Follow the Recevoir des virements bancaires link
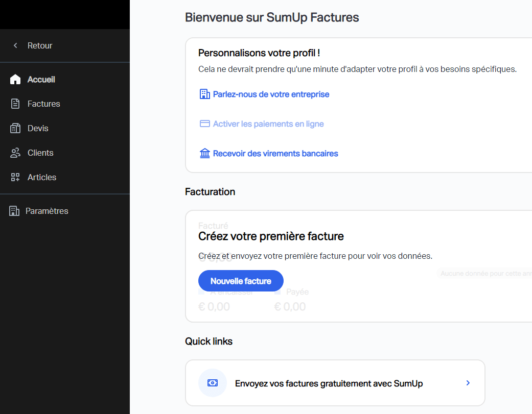Viewport: 532px width, 414px height. pyautogui.click(x=275, y=154)
